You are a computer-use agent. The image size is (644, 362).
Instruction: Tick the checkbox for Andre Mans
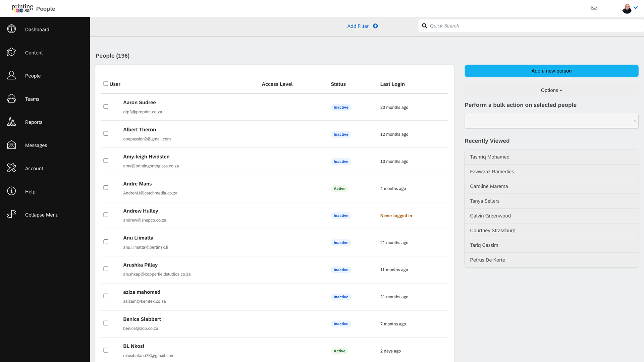point(106,188)
